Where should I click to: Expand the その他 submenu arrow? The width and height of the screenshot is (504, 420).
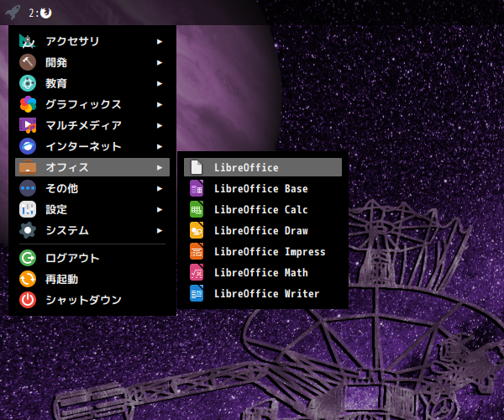[x=160, y=189]
